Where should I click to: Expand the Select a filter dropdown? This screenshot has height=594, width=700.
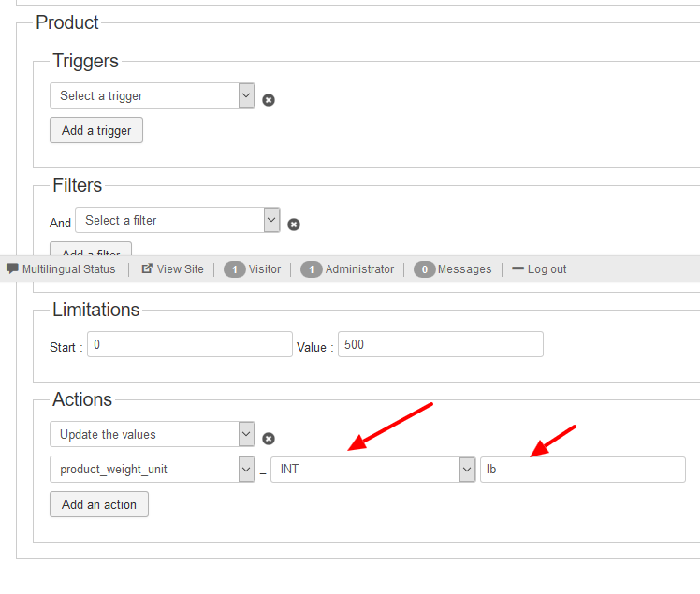178,220
